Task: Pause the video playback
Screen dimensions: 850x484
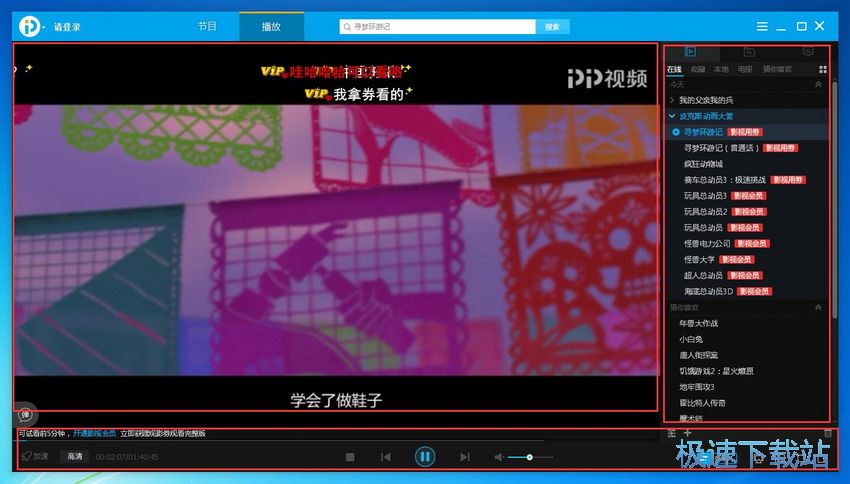Action: (425, 456)
